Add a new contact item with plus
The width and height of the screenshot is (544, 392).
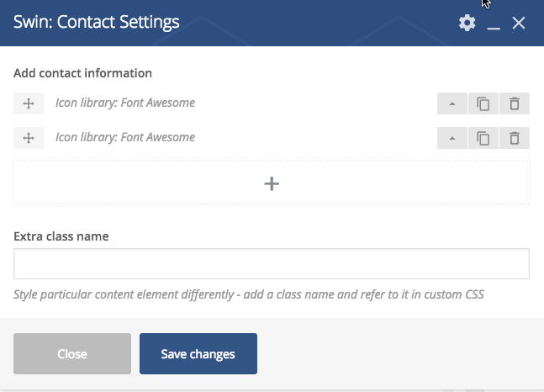[x=272, y=183]
